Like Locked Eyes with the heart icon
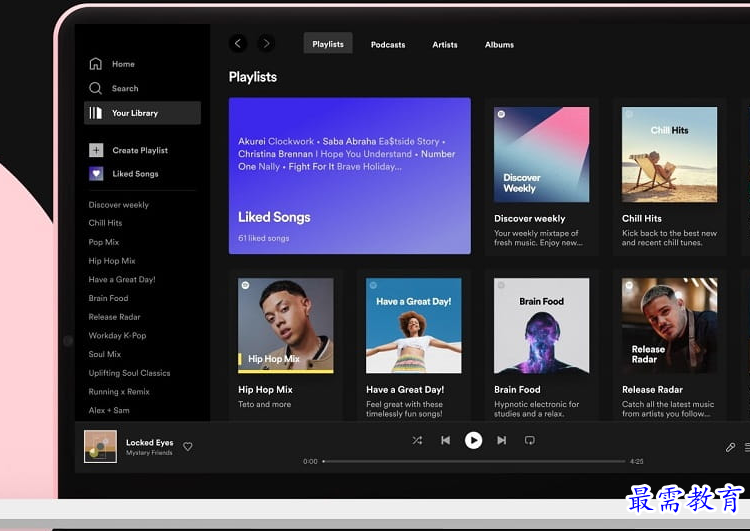 tap(188, 446)
